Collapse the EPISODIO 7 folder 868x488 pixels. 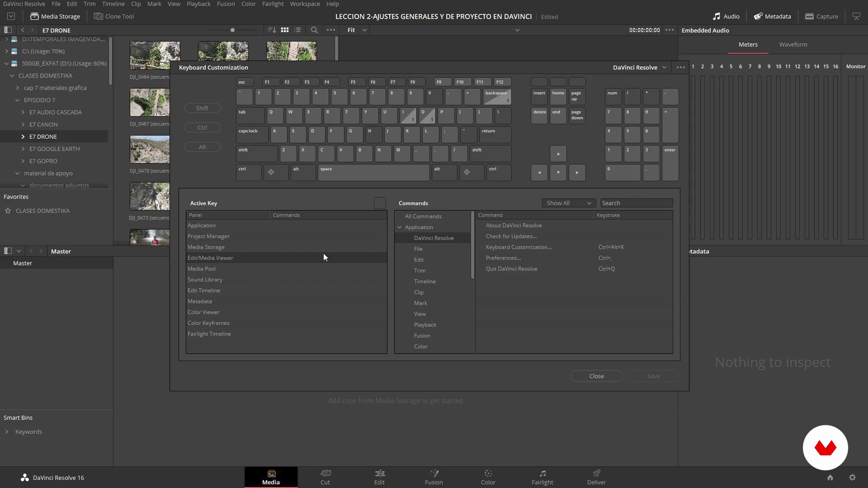(18, 100)
